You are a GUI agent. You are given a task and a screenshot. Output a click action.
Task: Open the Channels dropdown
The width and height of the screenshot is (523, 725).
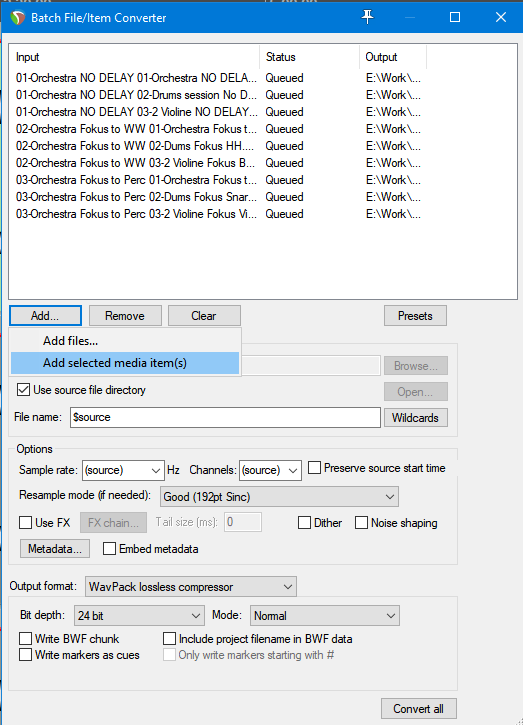270,470
